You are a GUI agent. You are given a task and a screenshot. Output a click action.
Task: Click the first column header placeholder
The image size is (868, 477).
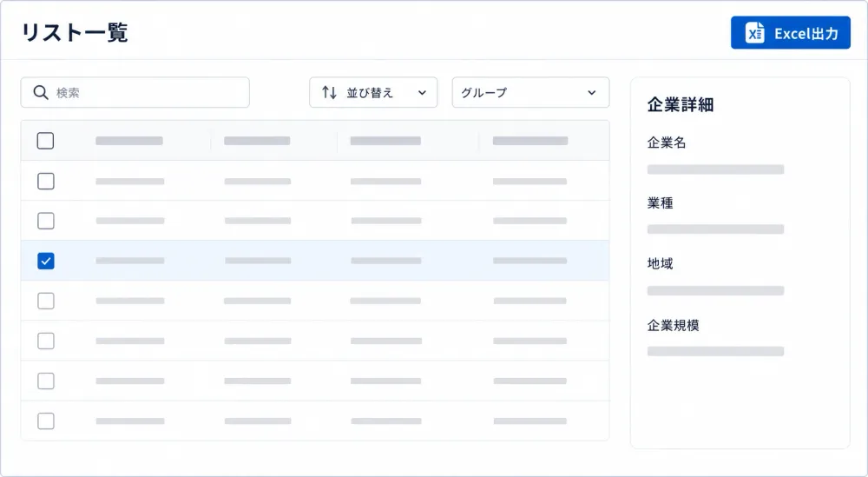pos(129,141)
